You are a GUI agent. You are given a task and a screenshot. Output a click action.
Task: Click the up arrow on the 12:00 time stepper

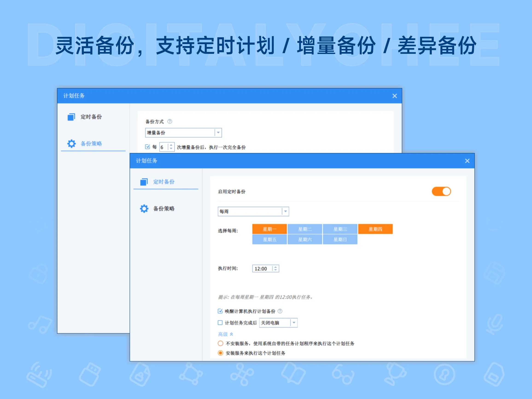coord(276,267)
